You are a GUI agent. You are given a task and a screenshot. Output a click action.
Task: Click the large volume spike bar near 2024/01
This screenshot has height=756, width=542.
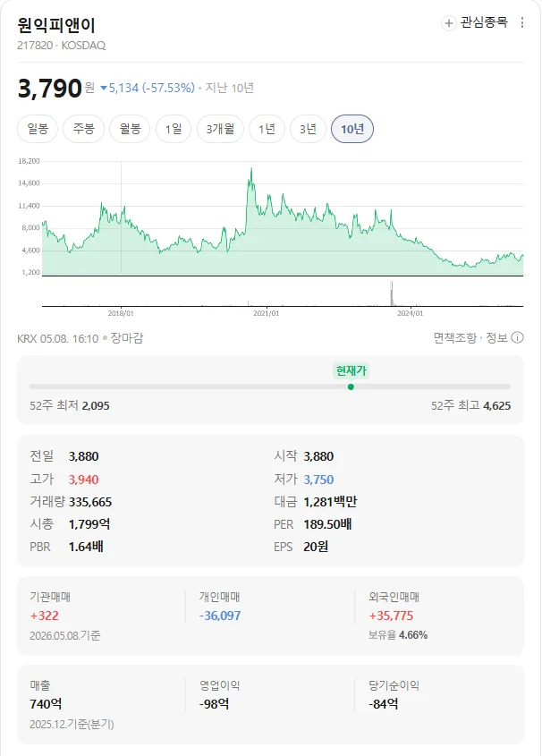(x=392, y=293)
